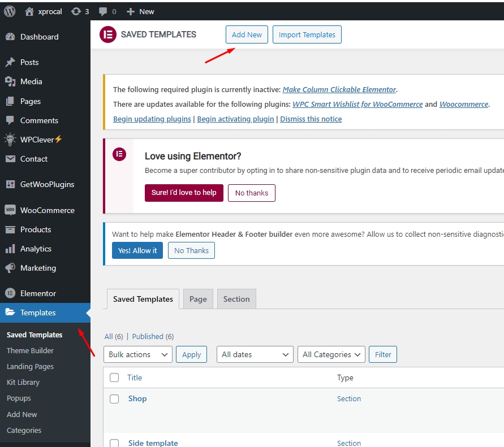This screenshot has height=447, width=504.
Task: Click the updates refresh icon
Action: [76, 11]
